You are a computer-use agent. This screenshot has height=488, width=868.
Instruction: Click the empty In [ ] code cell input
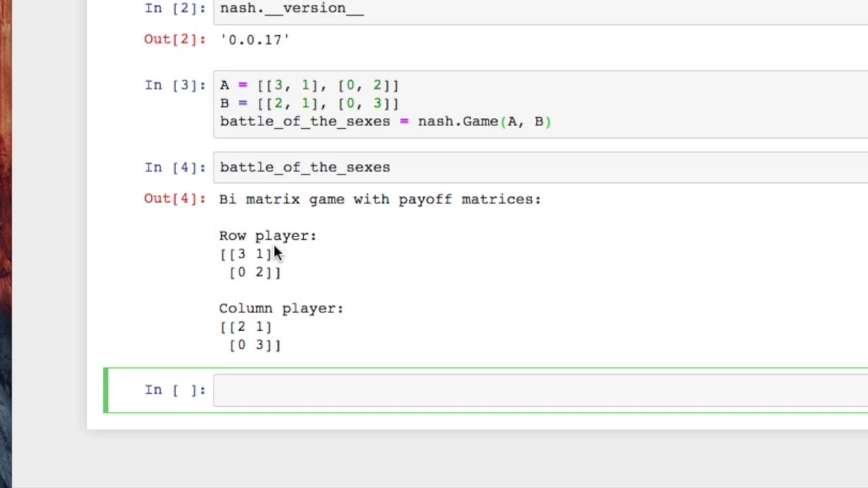540,390
